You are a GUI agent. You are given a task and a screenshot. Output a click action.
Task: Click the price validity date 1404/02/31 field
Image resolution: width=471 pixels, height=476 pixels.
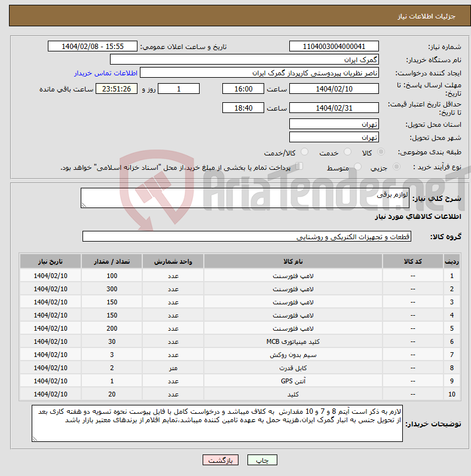pyautogui.click(x=334, y=108)
